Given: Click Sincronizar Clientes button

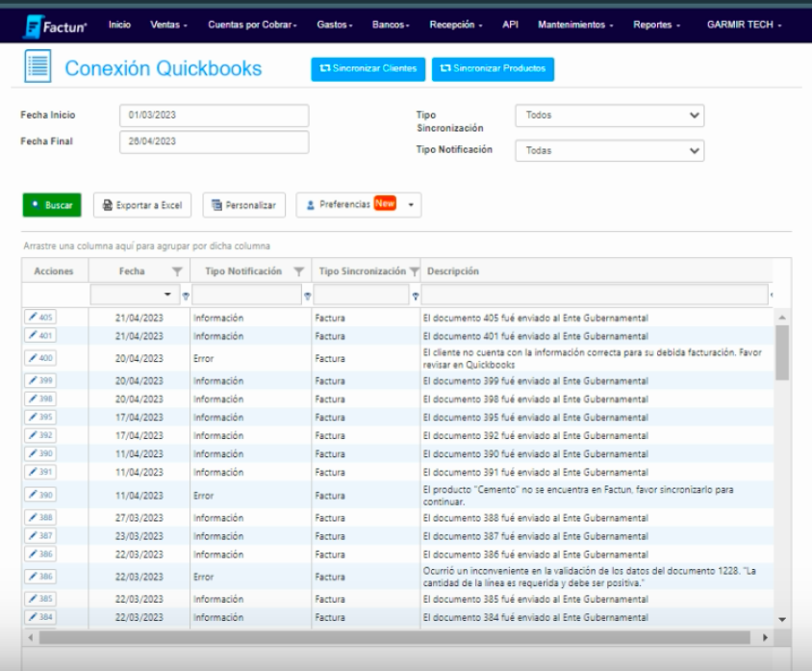Looking at the screenshot, I should [368, 69].
